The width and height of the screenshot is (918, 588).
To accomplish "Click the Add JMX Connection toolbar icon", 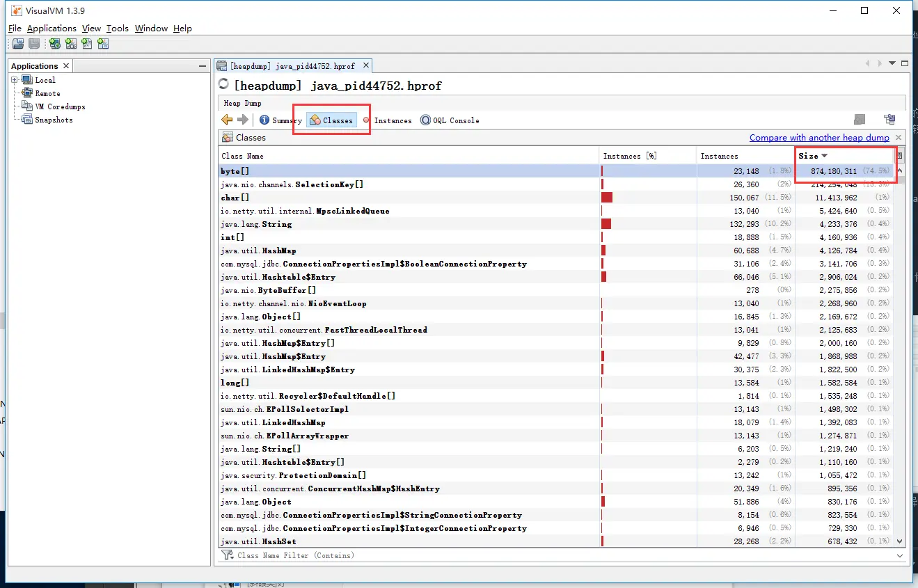I will (71, 44).
